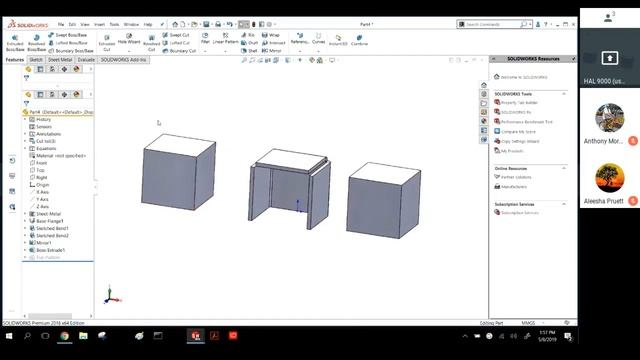This screenshot has width=640, height=360.
Task: Choose the Swept Boss/Base tool
Action: [68, 35]
